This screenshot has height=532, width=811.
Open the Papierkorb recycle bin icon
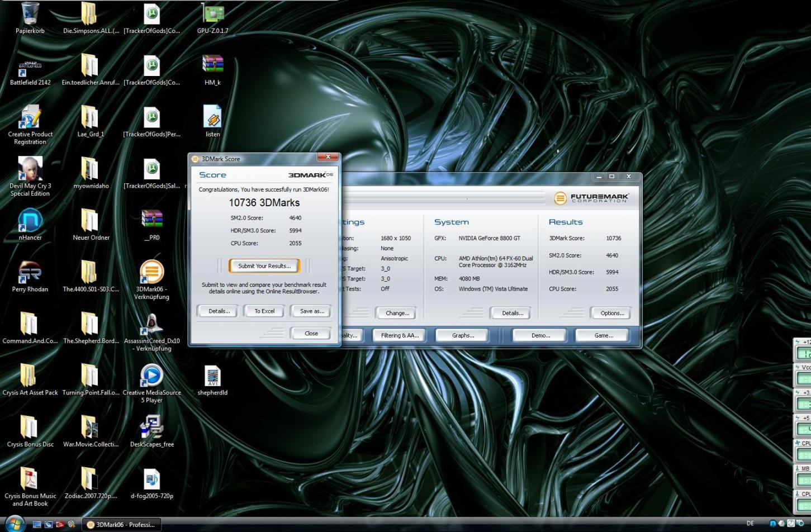[x=30, y=18]
